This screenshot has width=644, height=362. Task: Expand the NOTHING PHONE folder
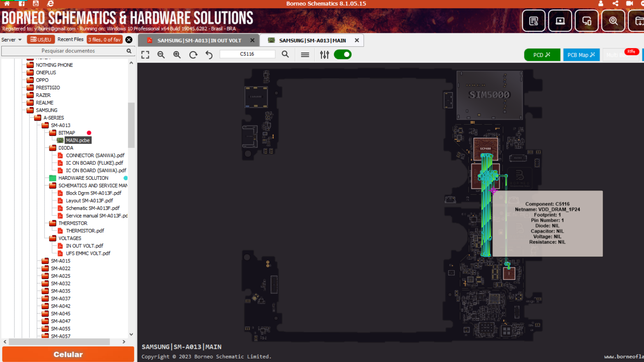point(54,65)
